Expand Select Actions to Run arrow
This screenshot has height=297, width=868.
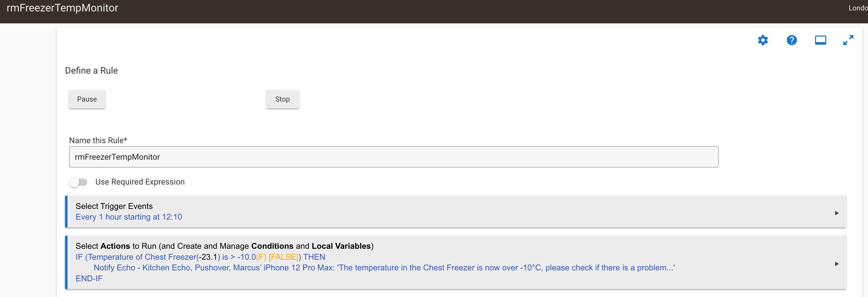pyautogui.click(x=837, y=264)
